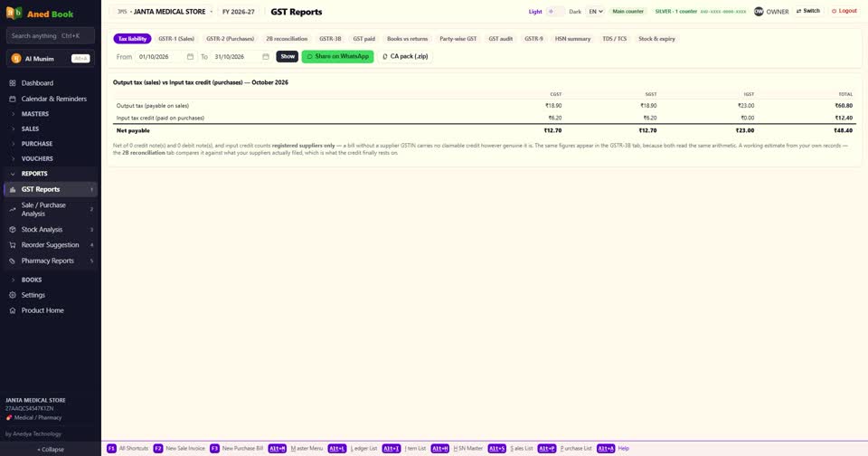The height and width of the screenshot is (456, 868).
Task: Click the From date field 01/10/2026
Action: 165,56
